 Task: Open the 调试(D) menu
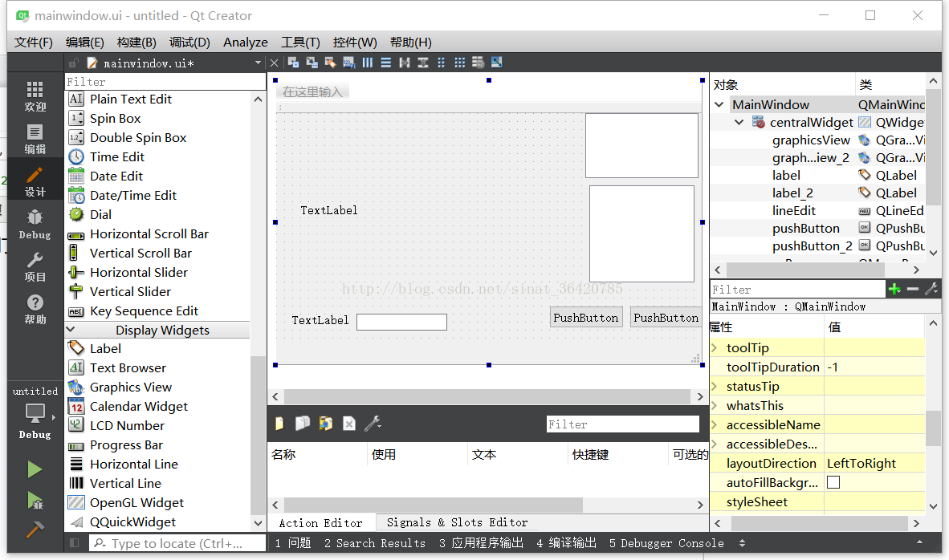point(189,43)
